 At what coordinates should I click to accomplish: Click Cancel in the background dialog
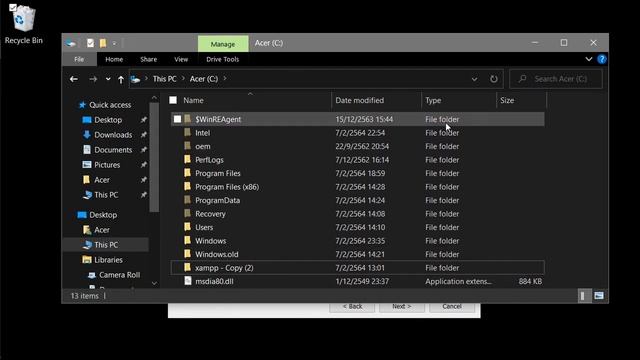[x=452, y=307]
